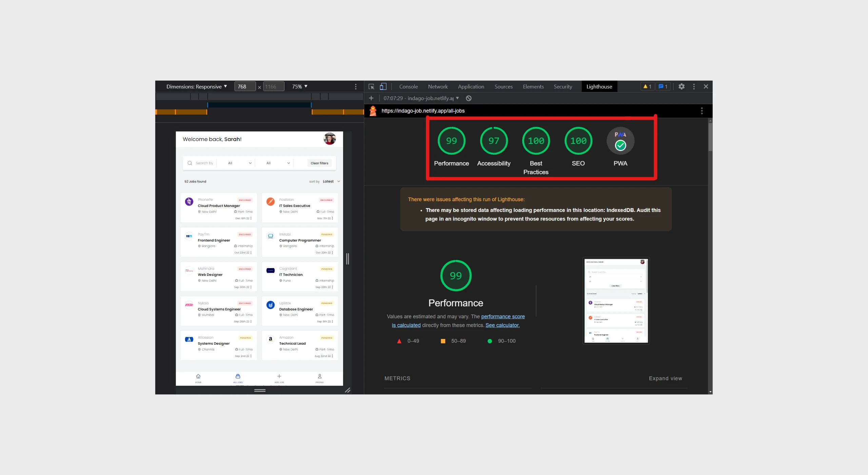Switch to the Network tab

click(x=438, y=87)
